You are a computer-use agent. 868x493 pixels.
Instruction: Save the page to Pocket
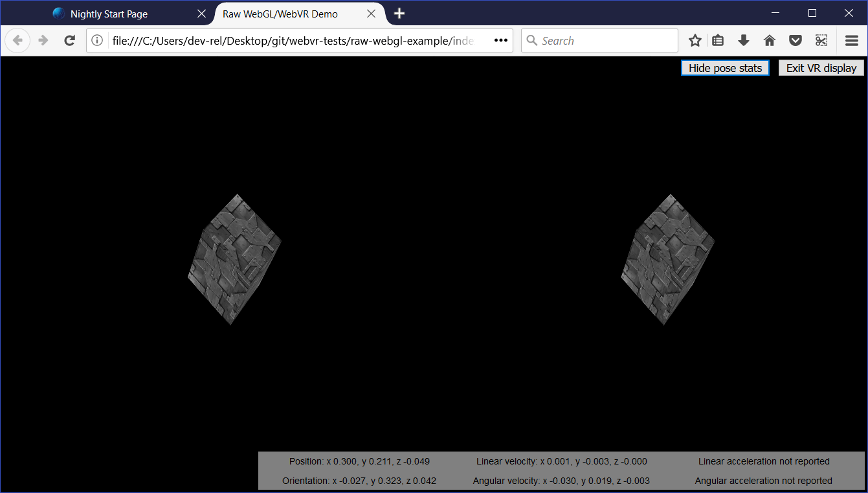pyautogui.click(x=795, y=40)
